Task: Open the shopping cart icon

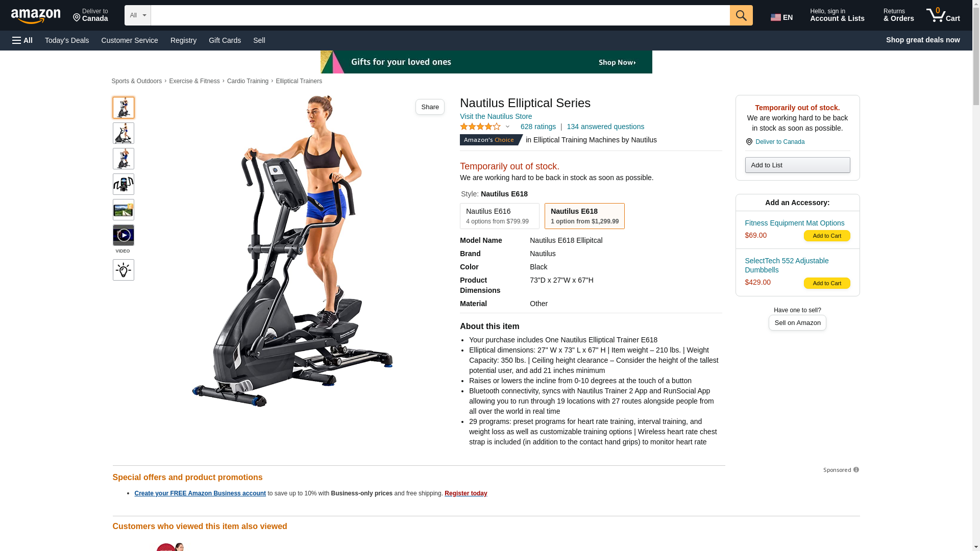Action: tap(943, 15)
